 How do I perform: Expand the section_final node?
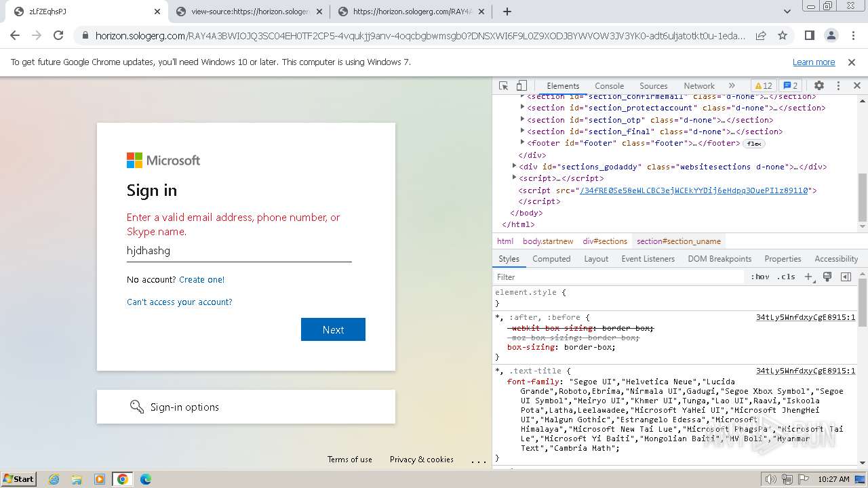tap(522, 131)
